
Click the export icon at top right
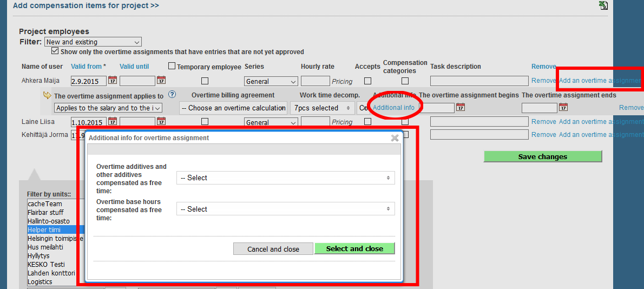[603, 6]
